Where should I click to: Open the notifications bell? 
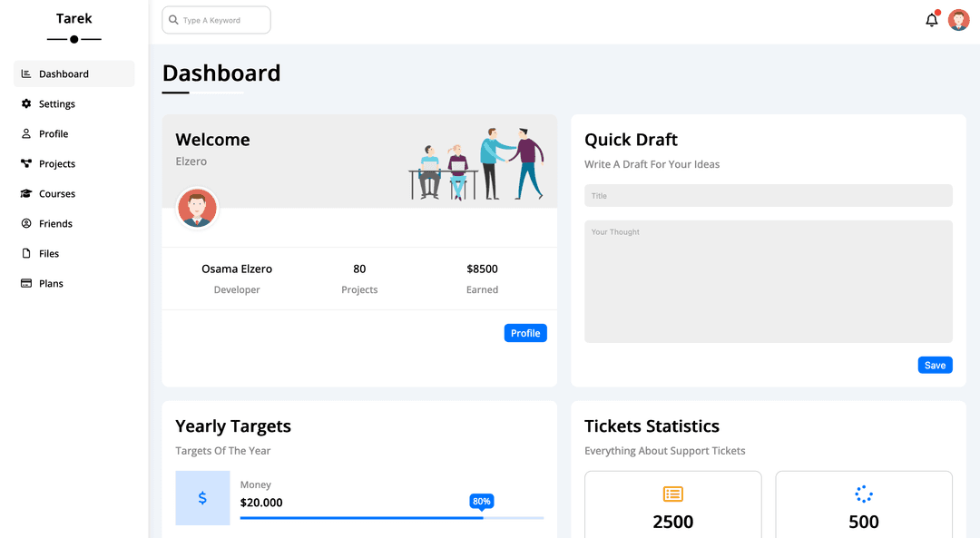coord(931,20)
